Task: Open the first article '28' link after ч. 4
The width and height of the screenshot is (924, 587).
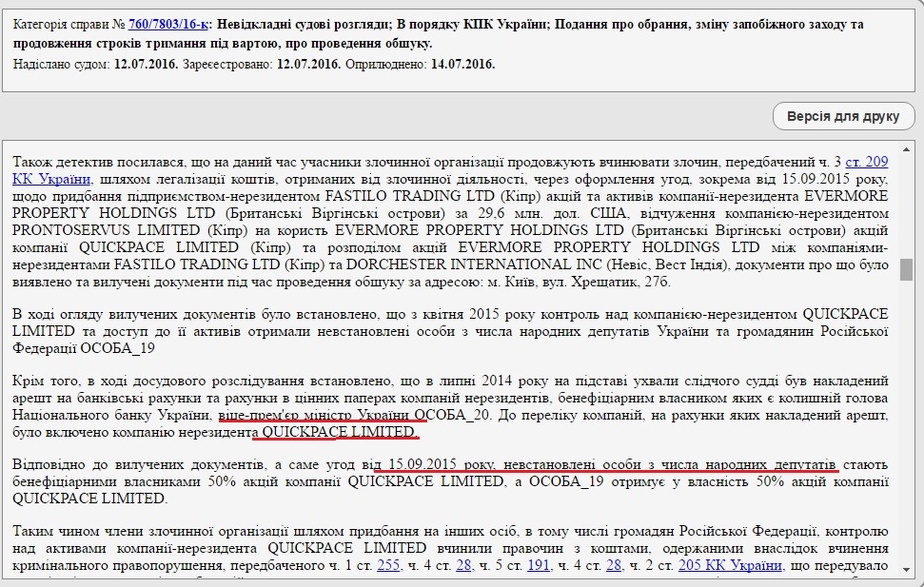Action: [463, 565]
